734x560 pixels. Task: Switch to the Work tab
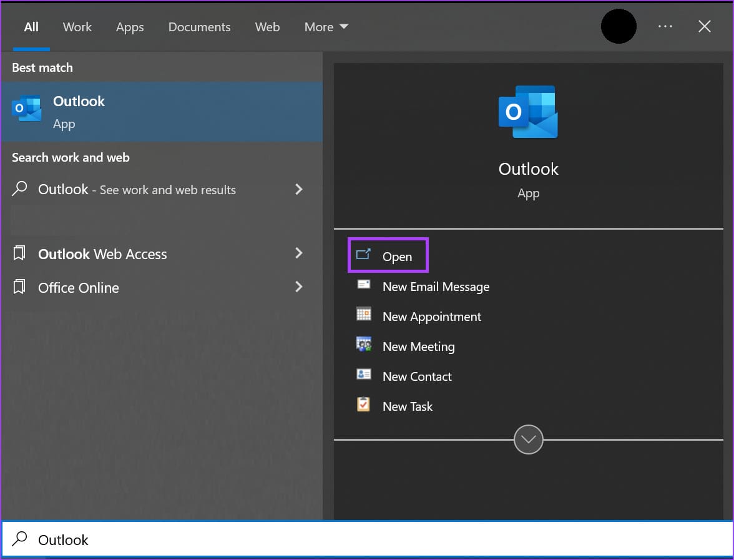tap(77, 27)
